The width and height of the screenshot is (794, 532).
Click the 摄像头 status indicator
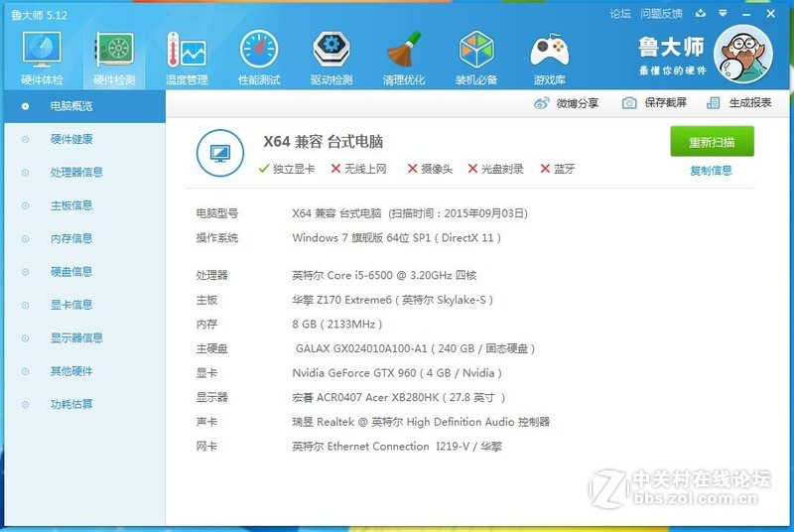[x=430, y=169]
